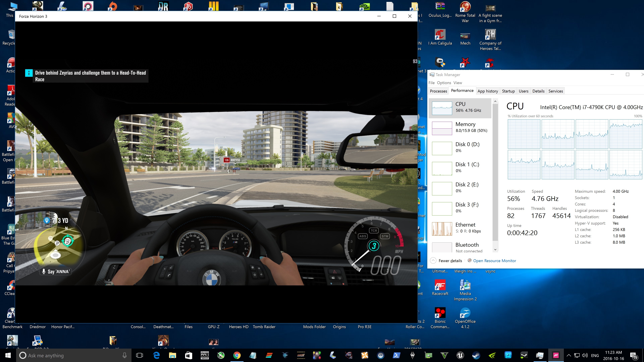Select the CPU performance graph thumbnail
The image size is (644, 362).
click(x=442, y=108)
